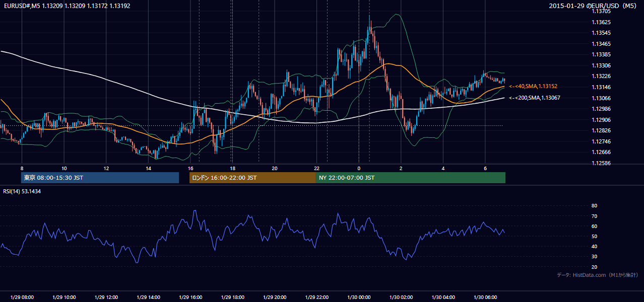The image size is (644, 302).
Task: Click the RSI scale value 50
Action: [594, 236]
